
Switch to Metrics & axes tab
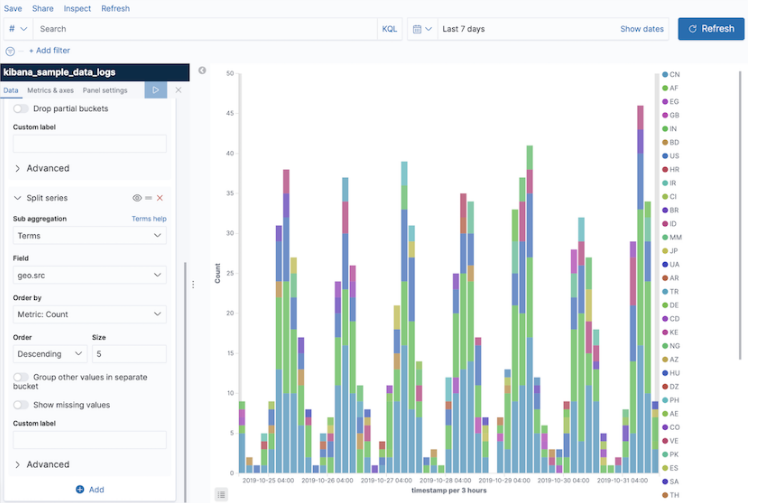coord(50,90)
